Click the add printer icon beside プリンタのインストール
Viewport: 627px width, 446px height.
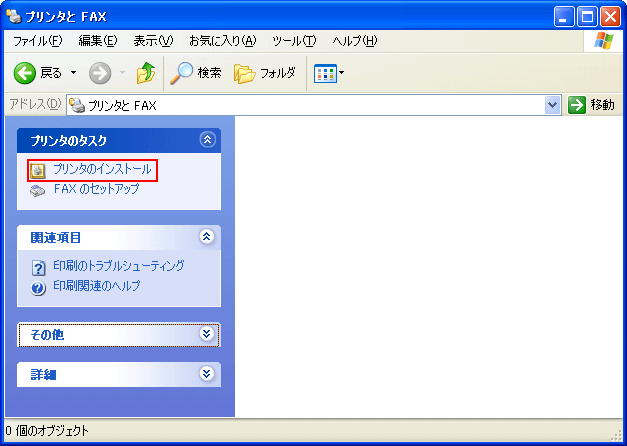click(x=38, y=171)
